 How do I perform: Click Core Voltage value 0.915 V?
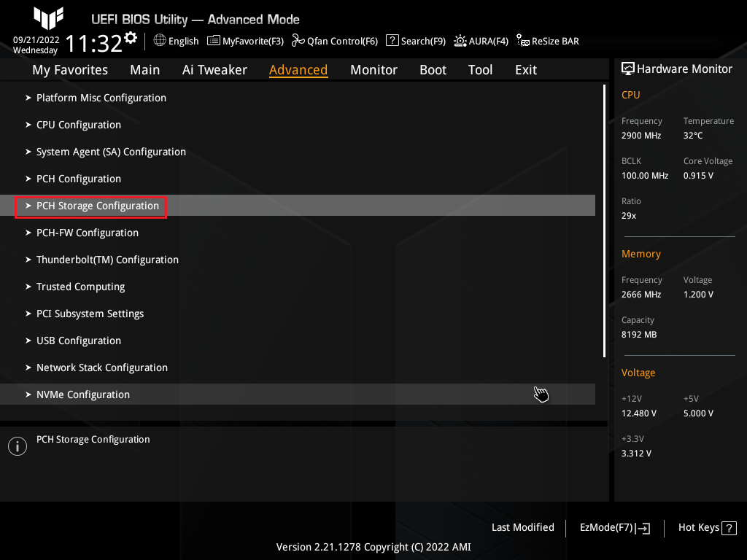click(x=698, y=176)
